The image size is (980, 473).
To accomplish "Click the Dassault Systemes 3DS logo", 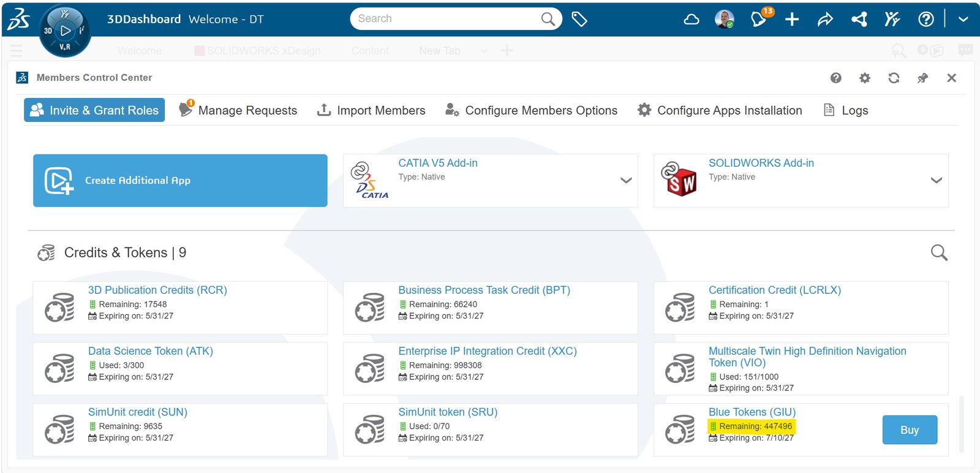I will click(18, 19).
